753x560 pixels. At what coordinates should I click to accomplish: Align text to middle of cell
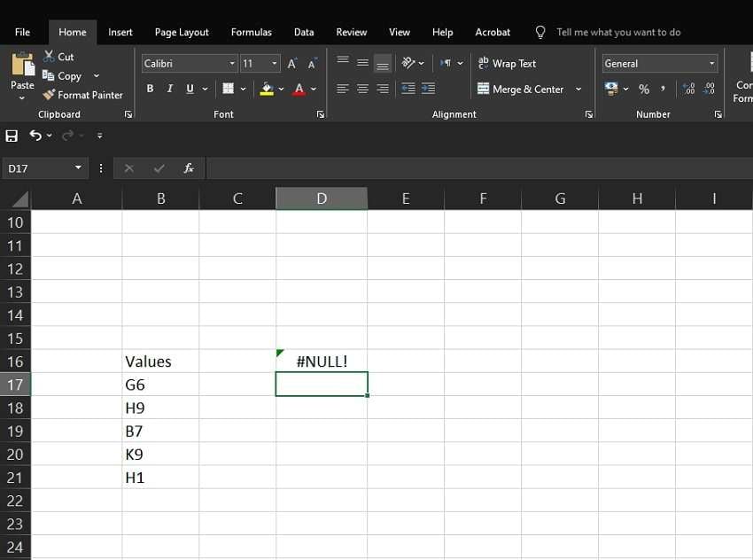point(362,63)
